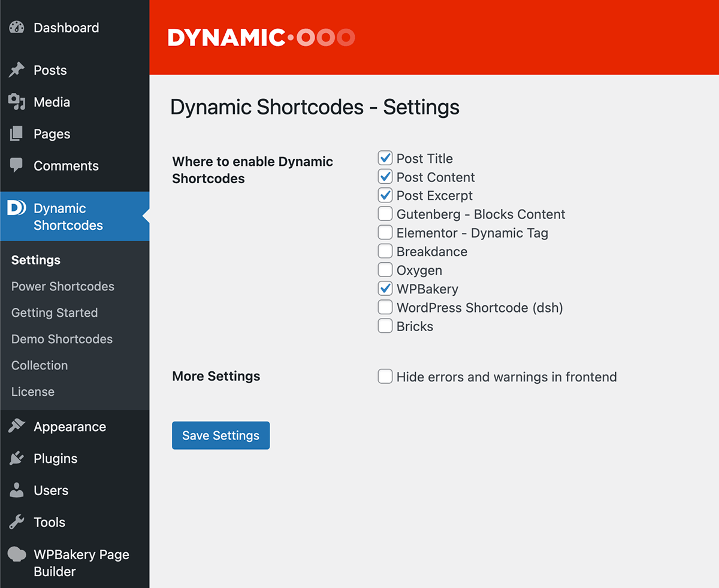This screenshot has height=588, width=719.
Task: Click the Users person icon
Action: click(17, 490)
